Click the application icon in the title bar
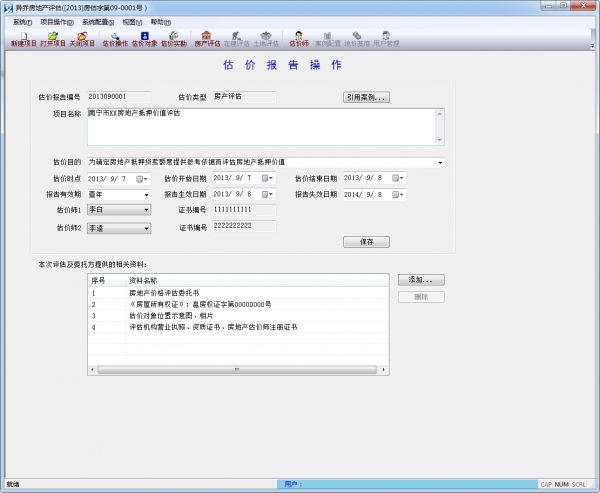This screenshot has height=493, width=600. [8, 8]
